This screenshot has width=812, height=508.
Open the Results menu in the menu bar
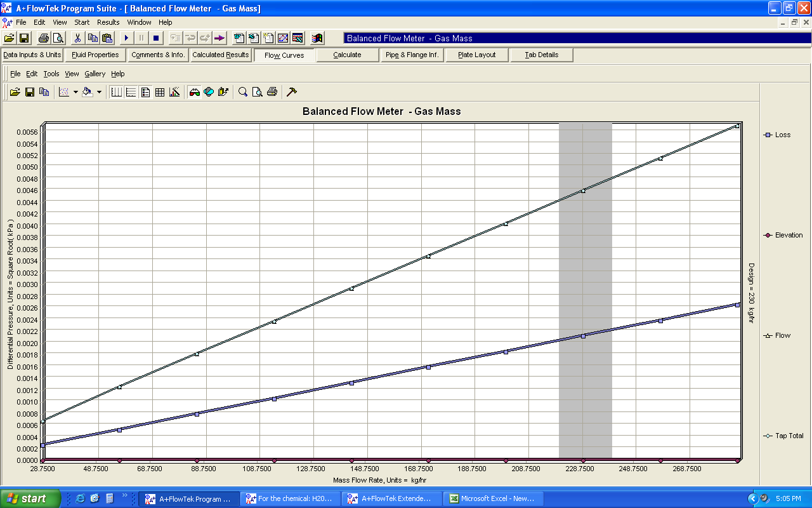click(108, 22)
